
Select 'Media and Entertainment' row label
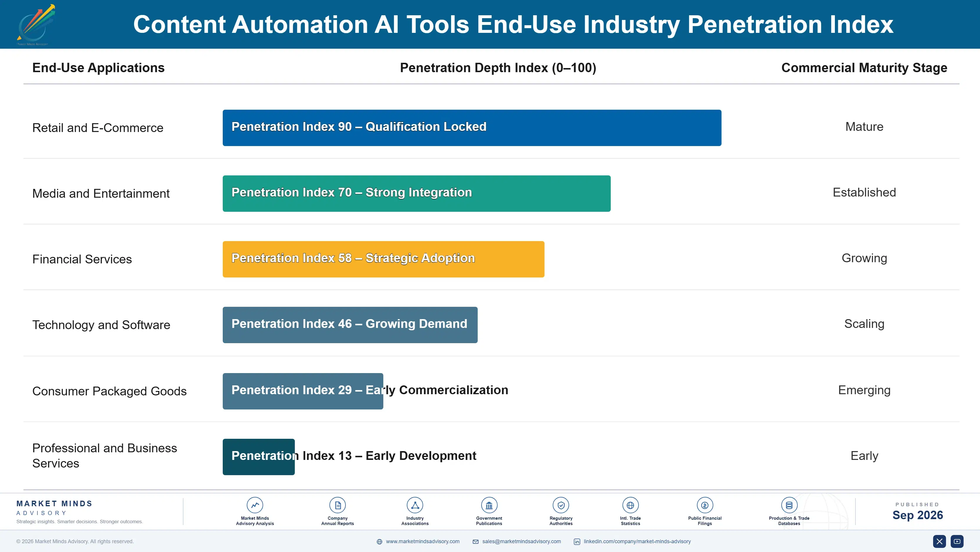pos(101,193)
